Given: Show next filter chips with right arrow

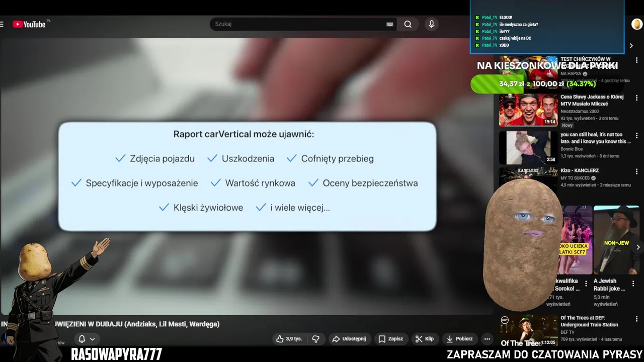Looking at the screenshot, I should tap(631, 46).
